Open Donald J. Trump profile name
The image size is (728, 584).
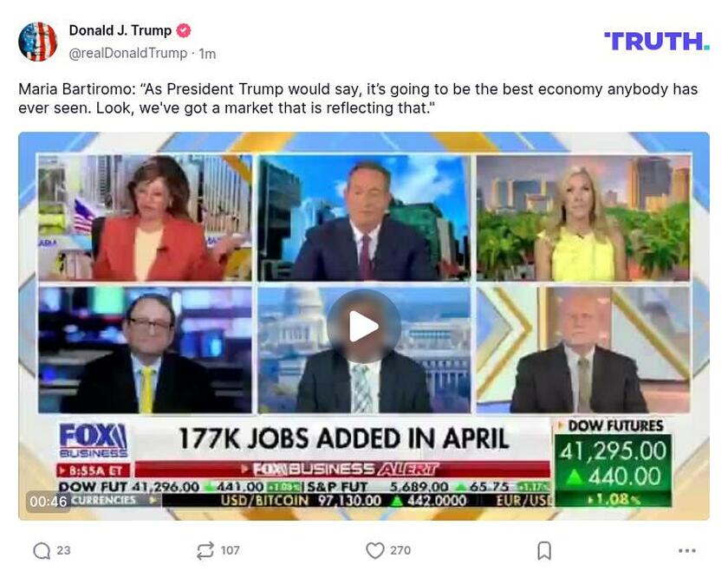[x=120, y=30]
